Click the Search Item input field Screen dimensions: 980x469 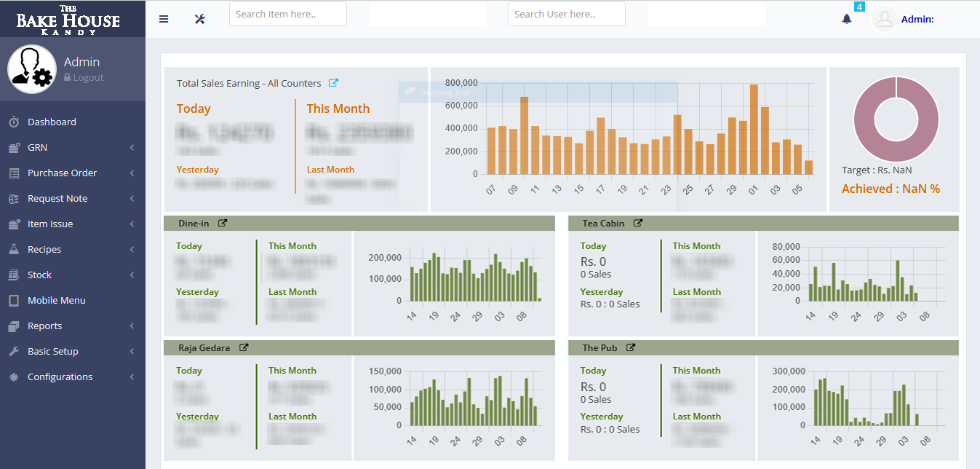tap(287, 14)
